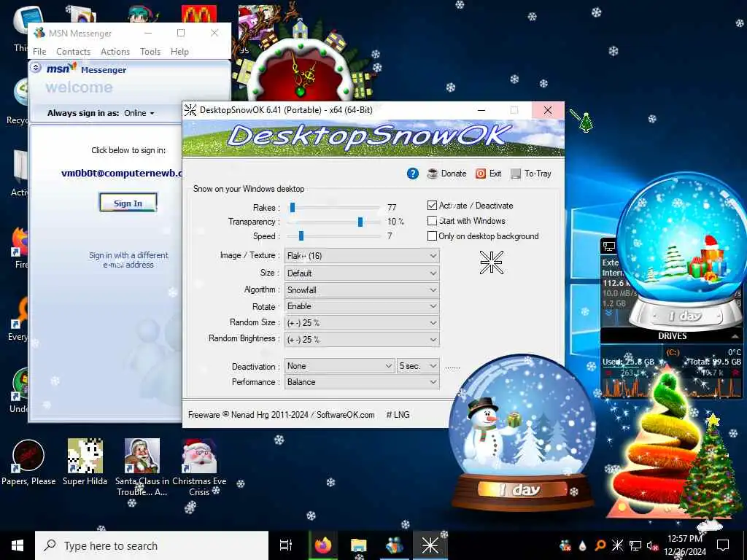Open the blue help question mark icon
The width and height of the screenshot is (747, 560).
(413, 174)
